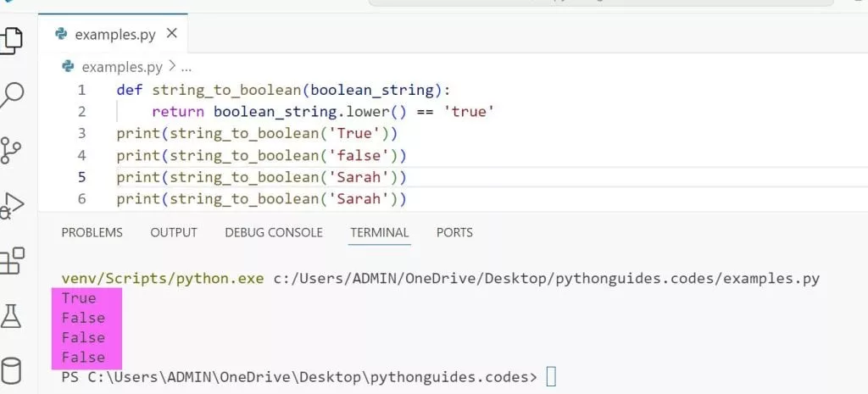The image size is (868, 394).
Task: Select the examples.py editor tab
Action: [x=114, y=35]
